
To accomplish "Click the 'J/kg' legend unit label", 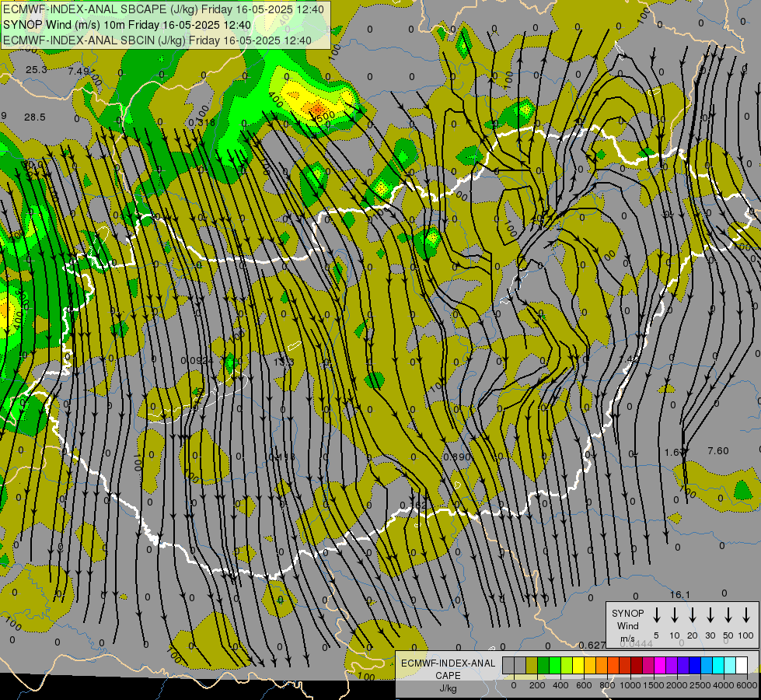I will [448, 688].
